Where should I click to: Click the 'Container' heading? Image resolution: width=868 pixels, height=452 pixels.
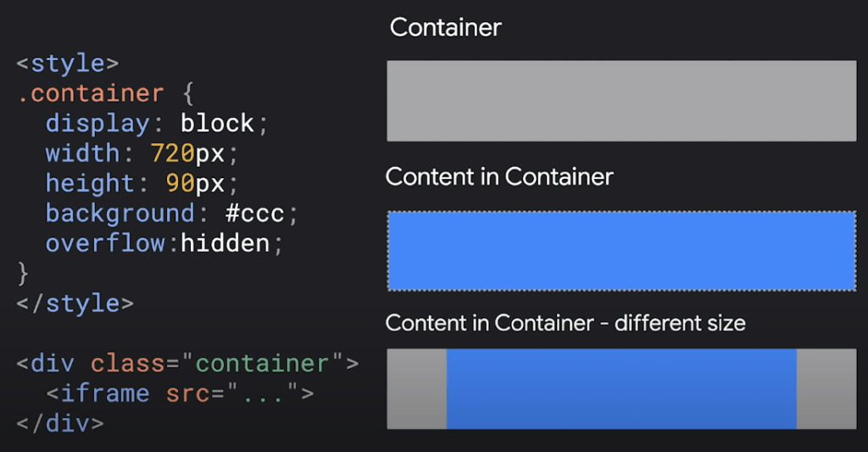click(446, 27)
